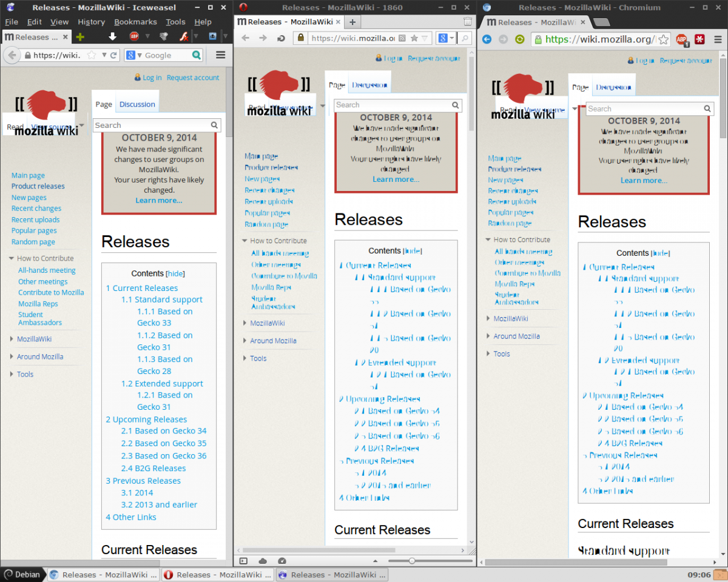The width and height of the screenshot is (728, 582).
Task: Go back in the Chromium window
Action: click(487, 39)
